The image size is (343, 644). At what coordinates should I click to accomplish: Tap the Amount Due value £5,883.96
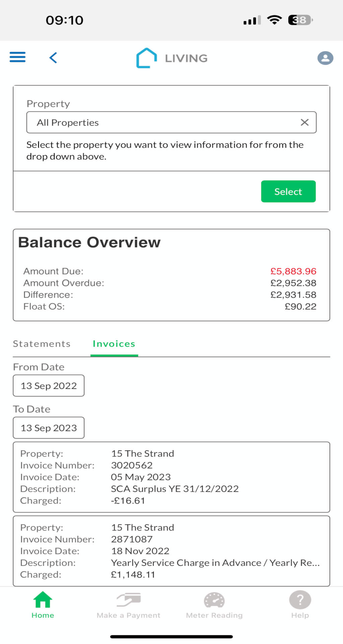coord(293,271)
